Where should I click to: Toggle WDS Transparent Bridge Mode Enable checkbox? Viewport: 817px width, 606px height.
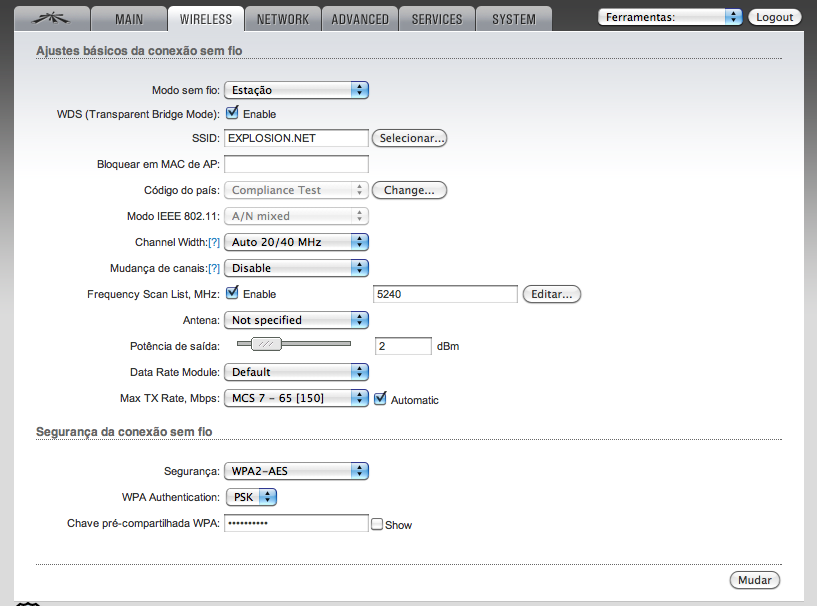(232, 113)
